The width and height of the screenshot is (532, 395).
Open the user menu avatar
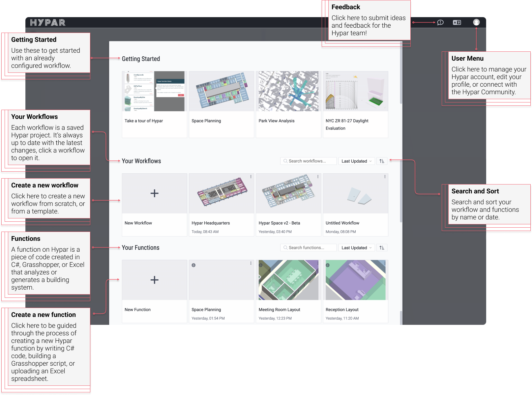(476, 22)
